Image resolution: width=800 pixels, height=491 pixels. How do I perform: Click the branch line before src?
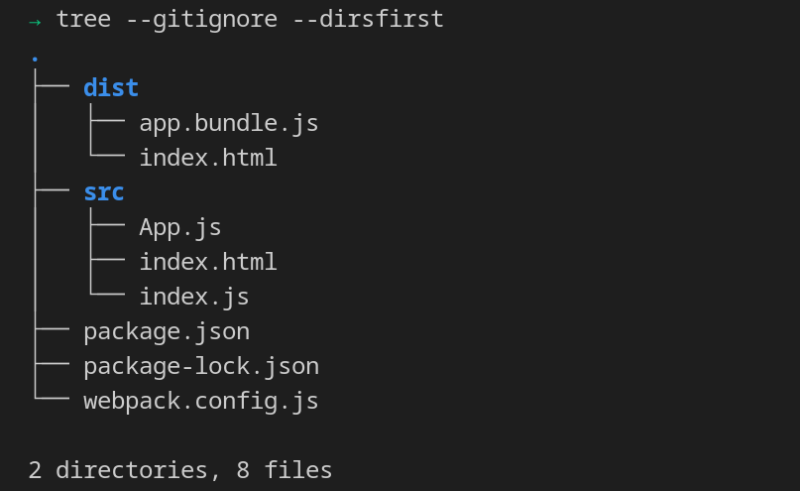pyautogui.click(x=52, y=190)
